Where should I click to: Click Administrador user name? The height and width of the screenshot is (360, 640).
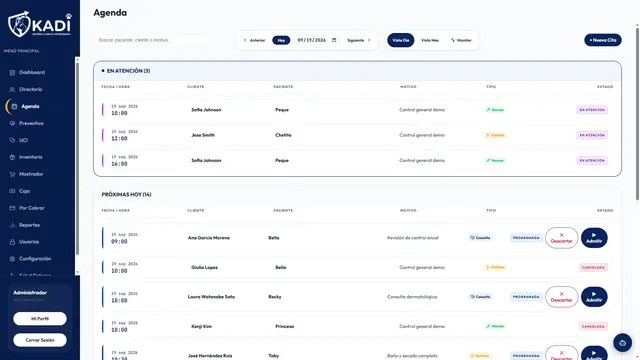tap(30, 293)
